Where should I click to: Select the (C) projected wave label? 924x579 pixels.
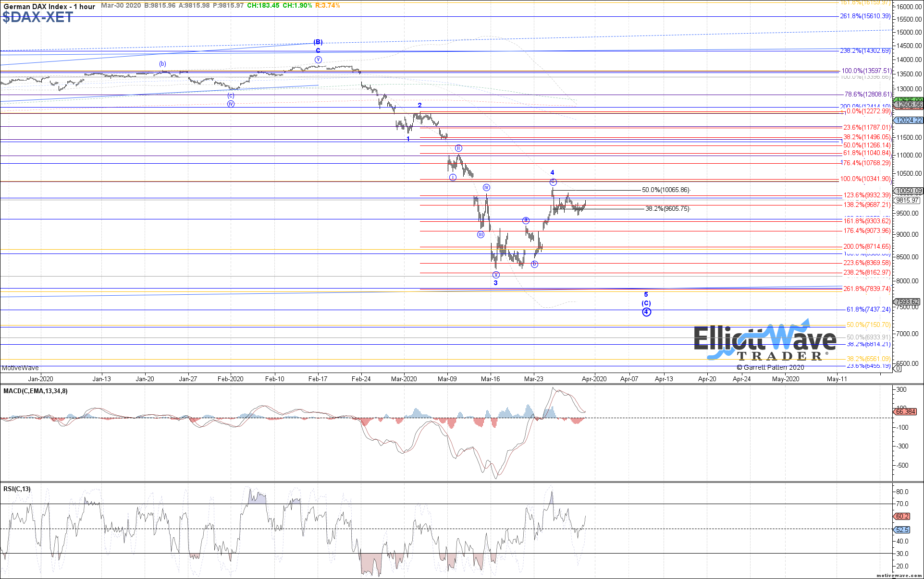[646, 303]
